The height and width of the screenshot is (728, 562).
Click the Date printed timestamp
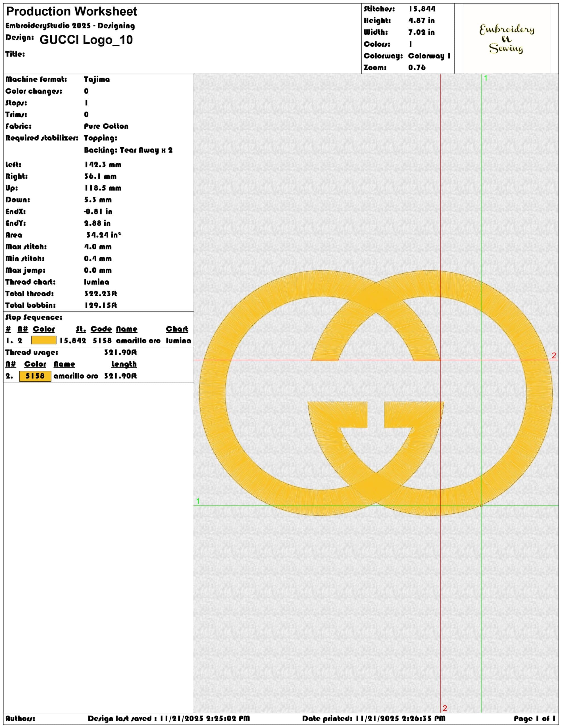pos(374,719)
